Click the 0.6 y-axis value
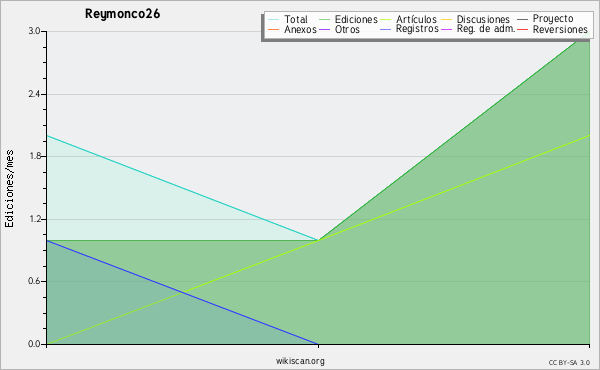This screenshot has height=370, width=600. [34, 281]
